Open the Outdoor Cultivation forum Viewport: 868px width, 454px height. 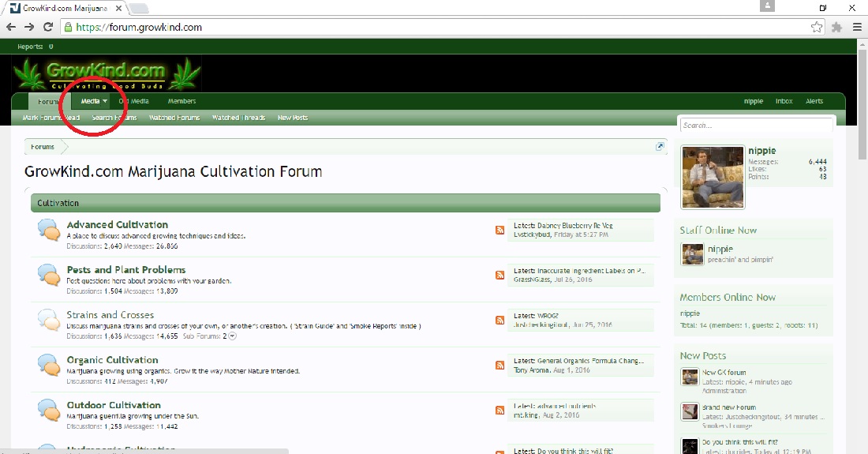coord(114,405)
